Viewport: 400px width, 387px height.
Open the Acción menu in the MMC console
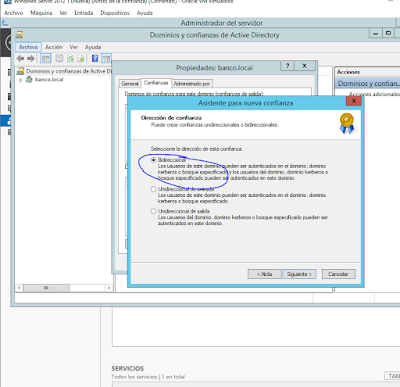54,47
